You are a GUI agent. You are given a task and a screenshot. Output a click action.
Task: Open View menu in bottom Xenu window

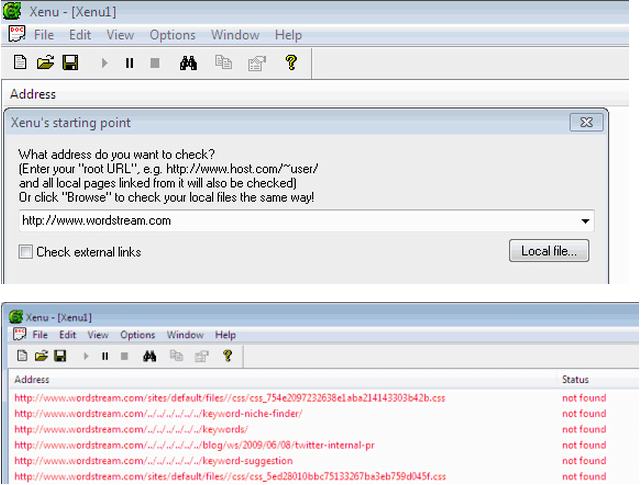98,335
